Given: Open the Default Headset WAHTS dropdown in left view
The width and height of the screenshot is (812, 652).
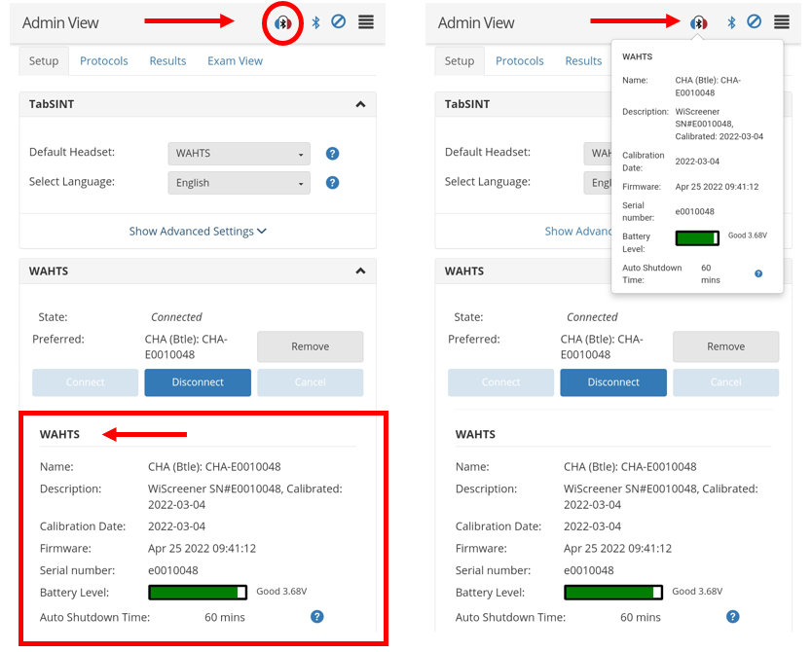Looking at the screenshot, I should [239, 154].
